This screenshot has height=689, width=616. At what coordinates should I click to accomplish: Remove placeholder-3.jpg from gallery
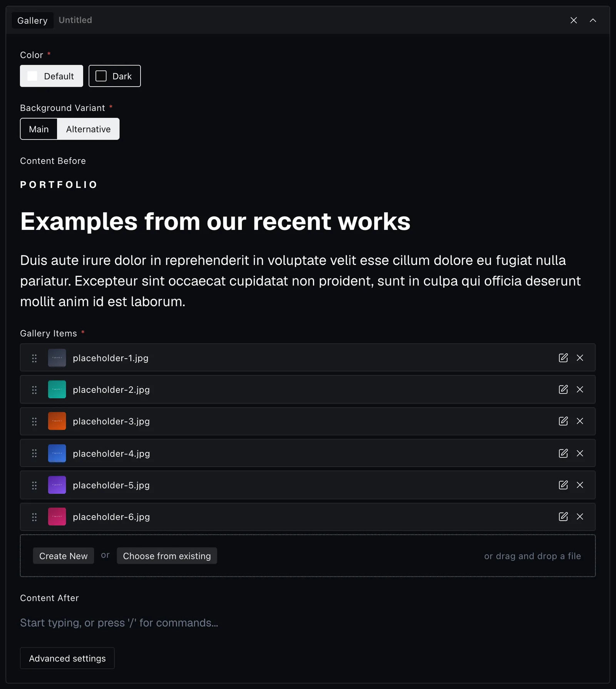[x=580, y=421]
